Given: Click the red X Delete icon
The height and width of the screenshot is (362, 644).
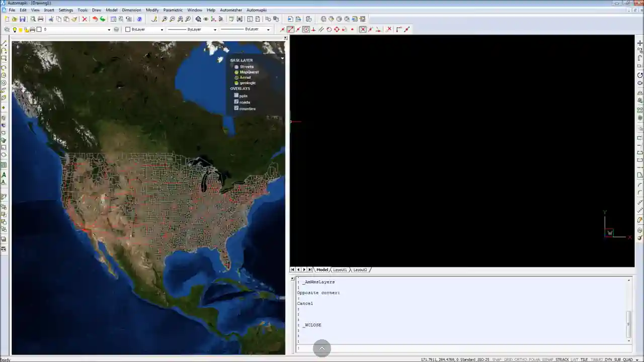Looking at the screenshot, I should point(85,19).
